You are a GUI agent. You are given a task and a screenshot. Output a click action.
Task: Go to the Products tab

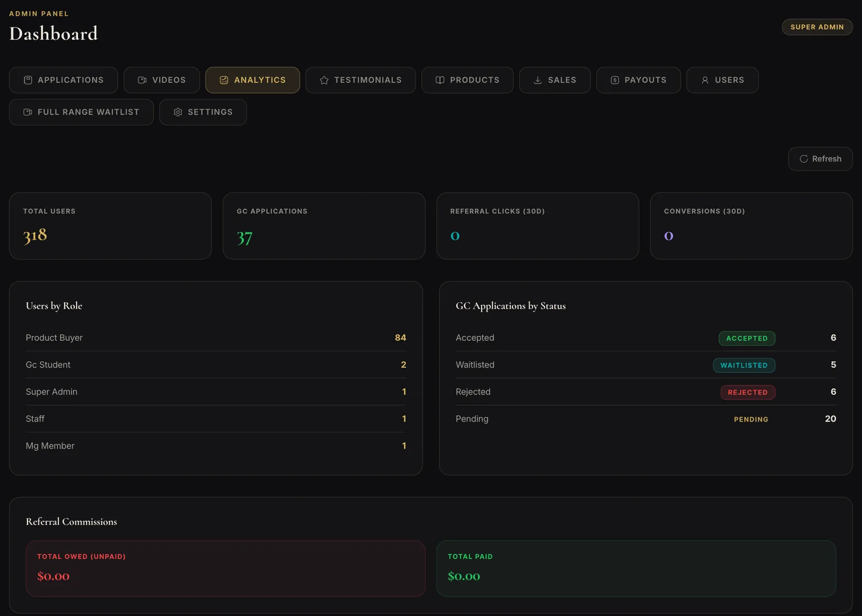468,80
